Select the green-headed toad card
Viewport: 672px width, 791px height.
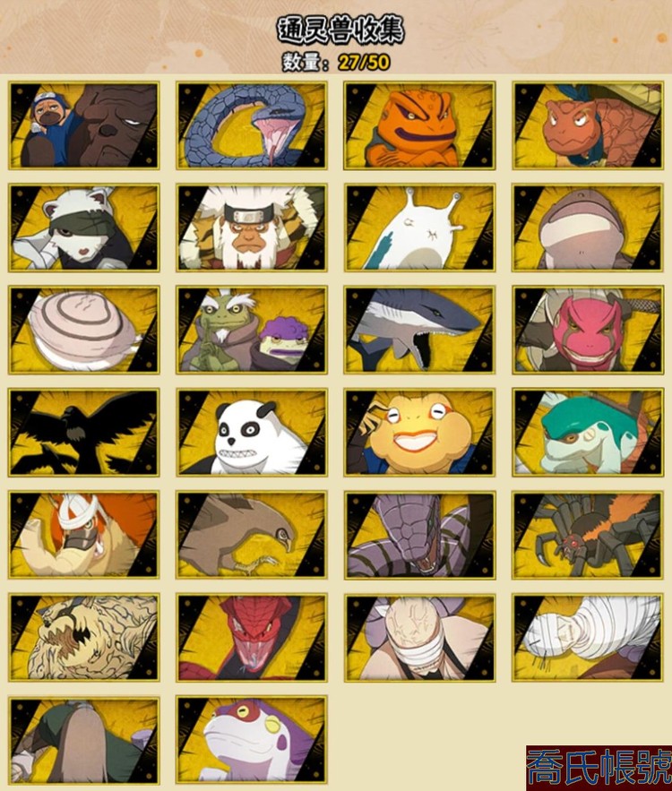[x=588, y=433]
